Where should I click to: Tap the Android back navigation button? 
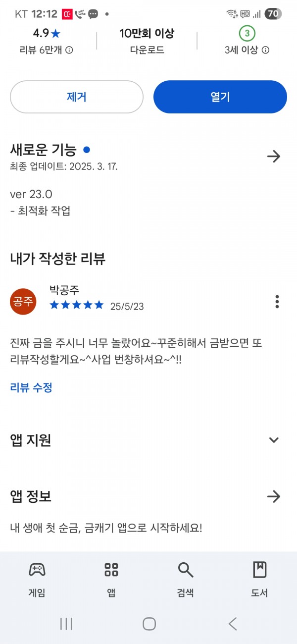(x=233, y=624)
